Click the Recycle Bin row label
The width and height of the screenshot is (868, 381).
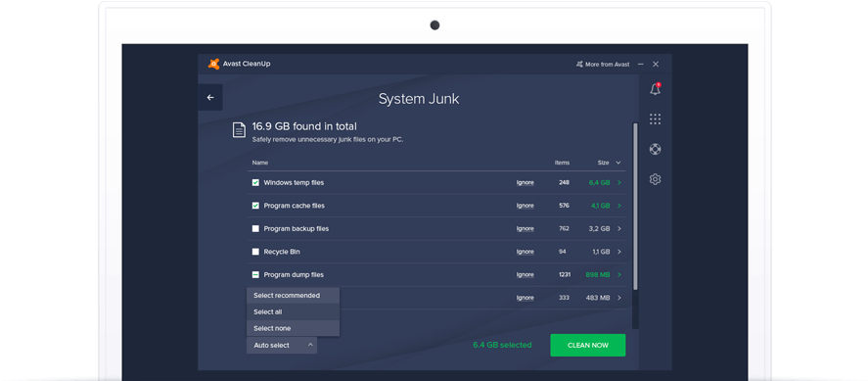tap(282, 252)
